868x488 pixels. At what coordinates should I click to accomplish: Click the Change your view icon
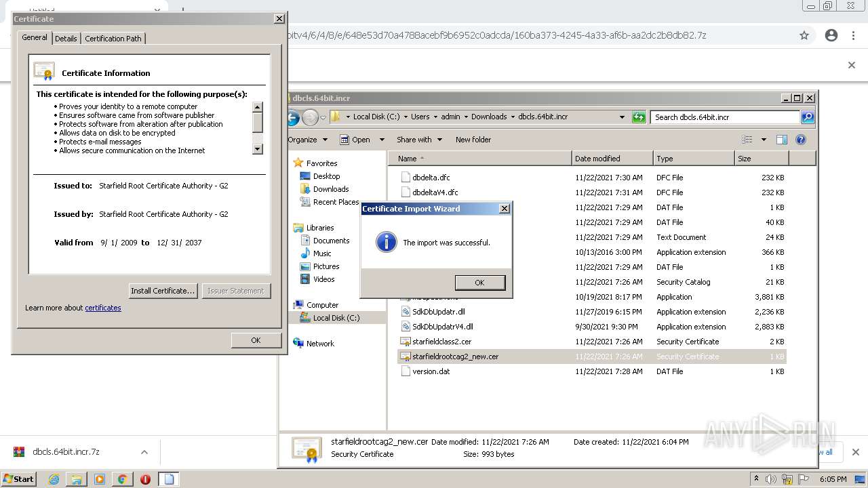747,140
